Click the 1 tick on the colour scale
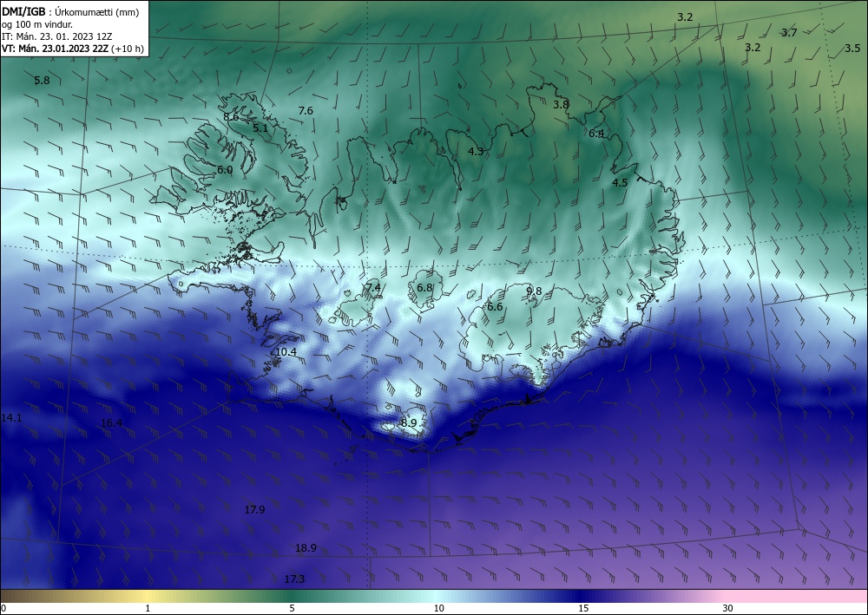This screenshot has height=615, width=868. 148,608
